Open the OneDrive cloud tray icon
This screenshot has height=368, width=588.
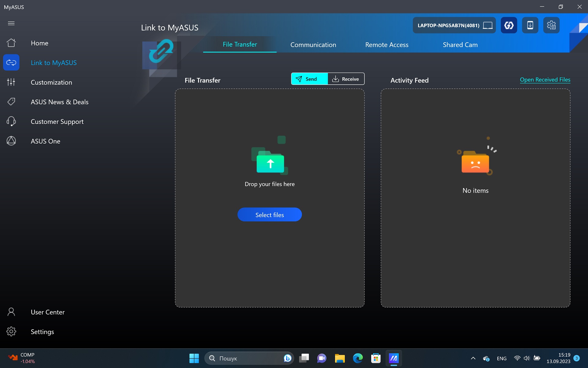point(486,358)
